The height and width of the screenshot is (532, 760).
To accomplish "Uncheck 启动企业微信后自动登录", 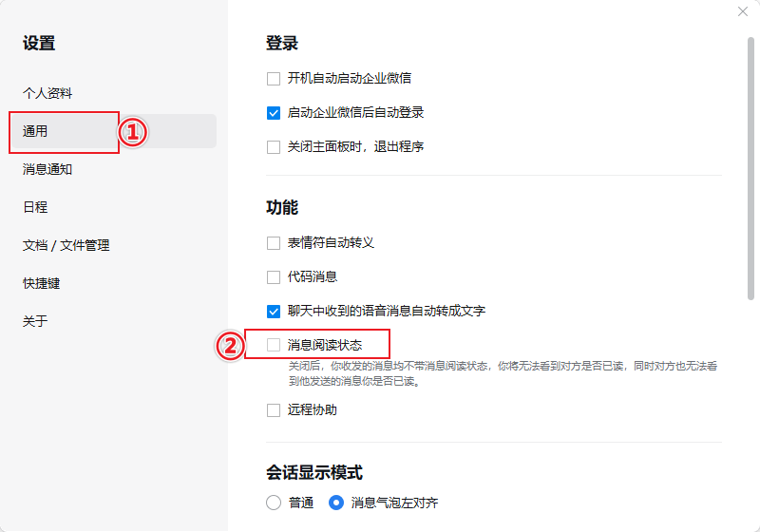I will (274, 112).
